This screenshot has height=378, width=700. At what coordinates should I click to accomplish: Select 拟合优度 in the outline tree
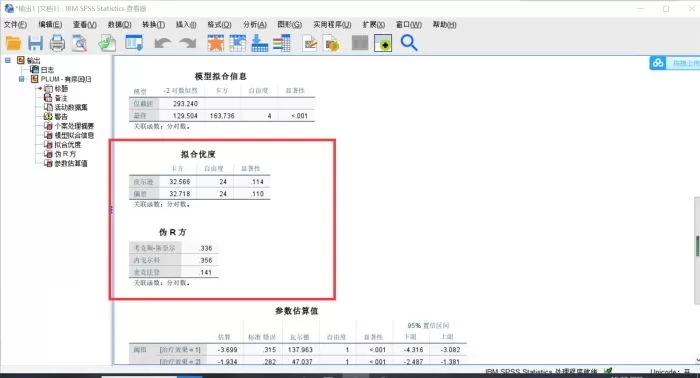[67, 145]
